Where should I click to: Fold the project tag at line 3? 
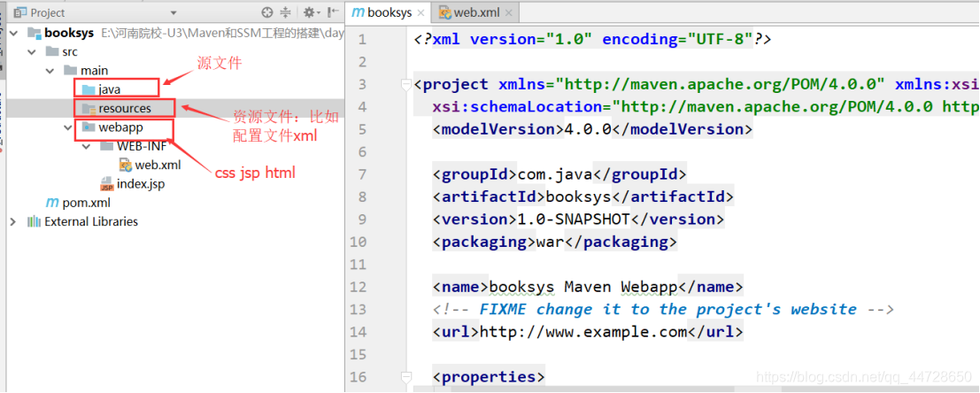[406, 84]
